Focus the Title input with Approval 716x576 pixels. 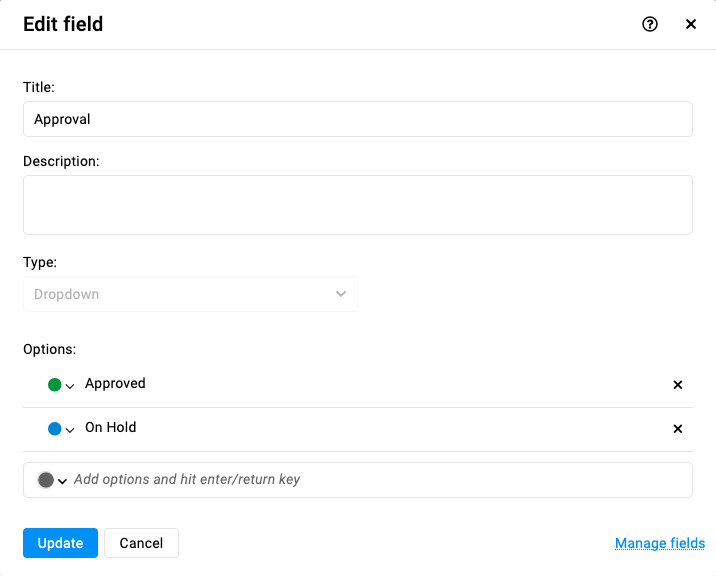pos(358,119)
